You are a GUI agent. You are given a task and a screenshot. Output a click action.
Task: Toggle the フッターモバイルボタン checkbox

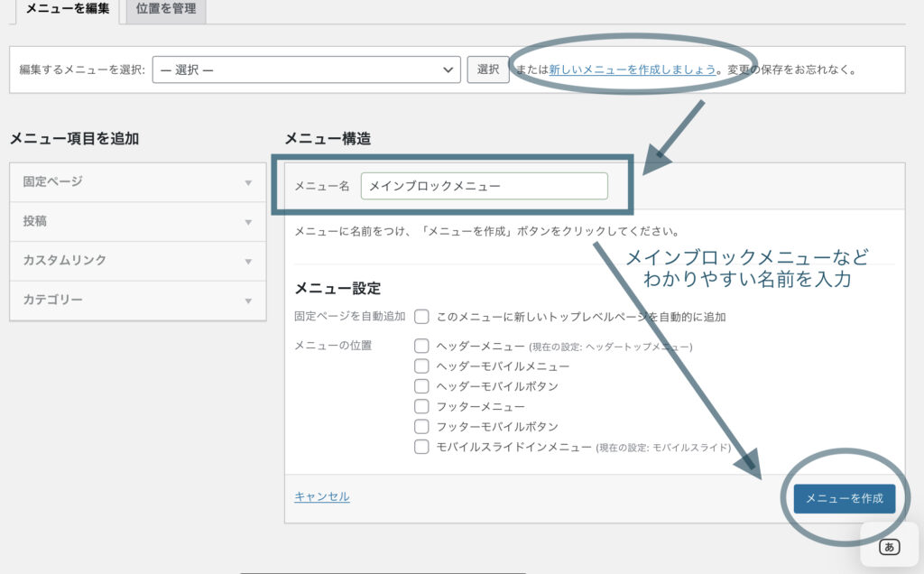click(x=421, y=427)
